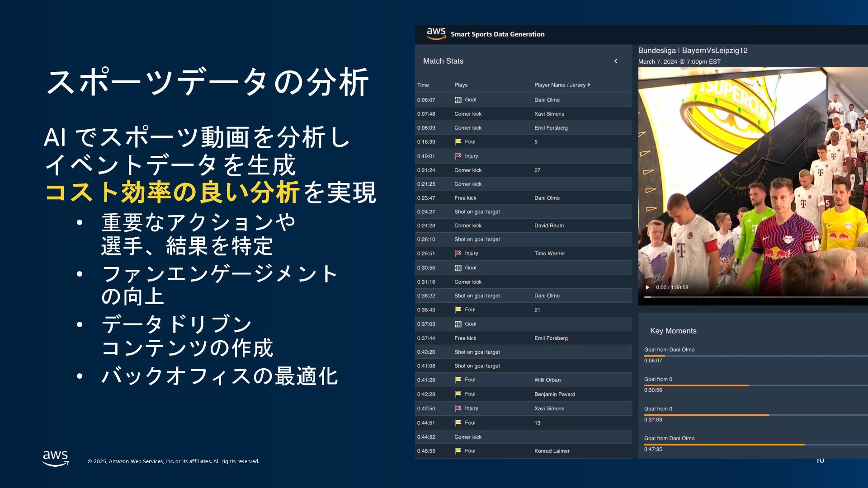Click Willi Orban player name
The height and width of the screenshot is (488, 868).
click(x=547, y=380)
